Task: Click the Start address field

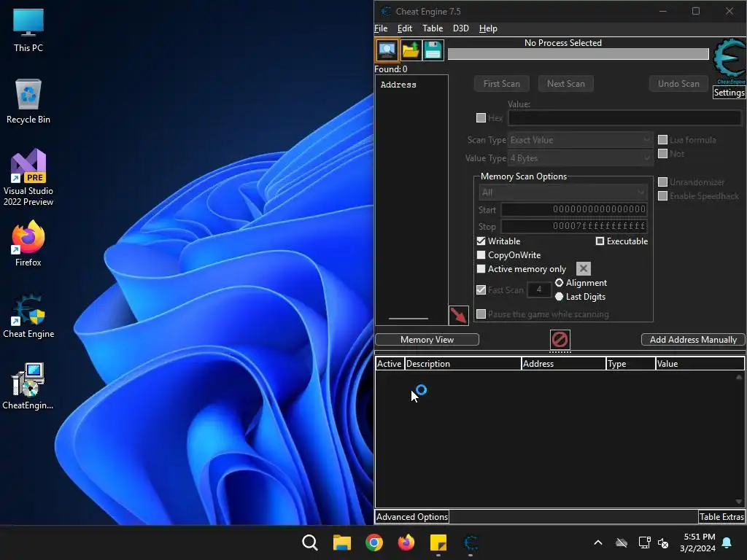Action: pyautogui.click(x=574, y=209)
